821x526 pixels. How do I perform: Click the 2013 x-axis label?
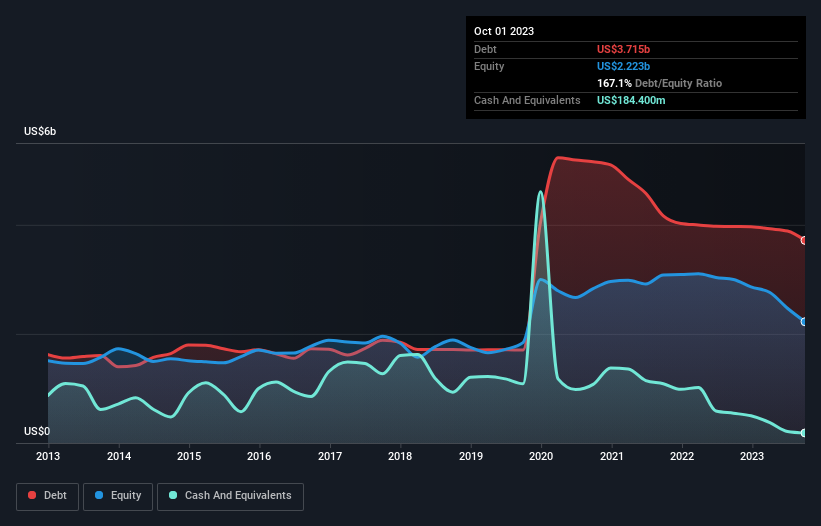pyautogui.click(x=48, y=456)
